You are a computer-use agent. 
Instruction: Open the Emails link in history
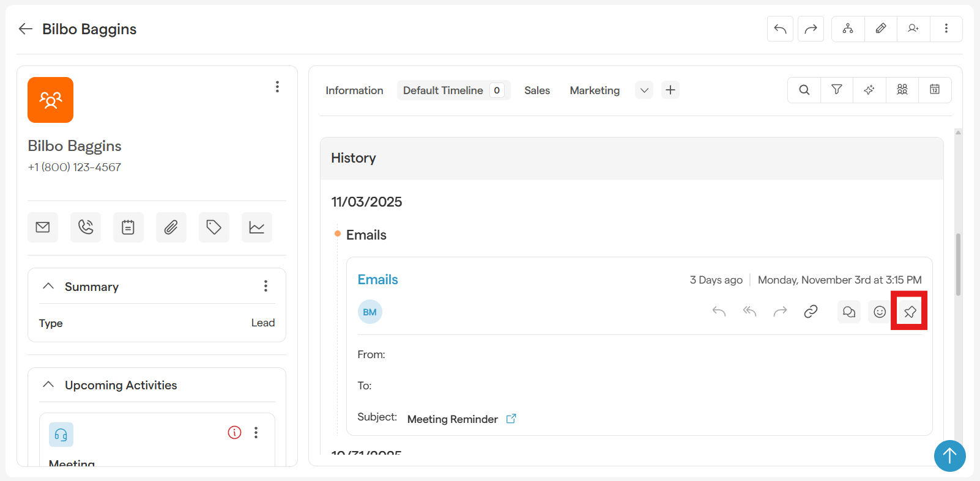(x=377, y=279)
